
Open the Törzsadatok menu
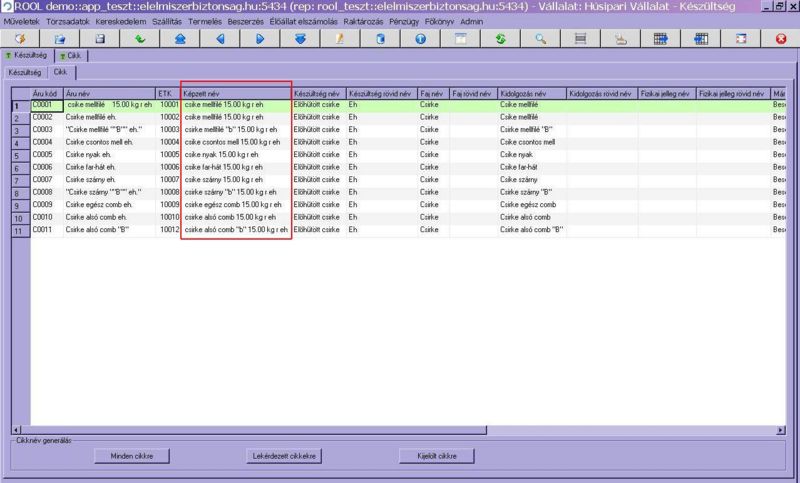coord(68,22)
